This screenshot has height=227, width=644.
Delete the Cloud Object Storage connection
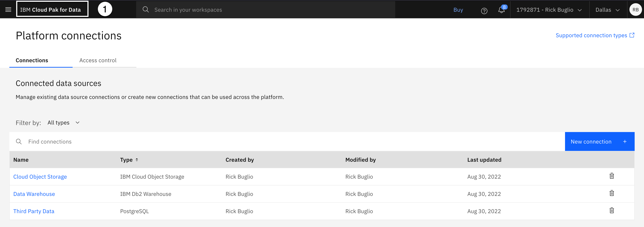click(x=611, y=176)
